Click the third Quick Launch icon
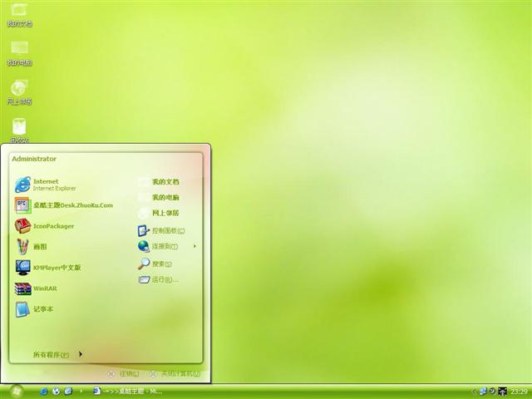Viewport: 532px width, 399px height. (68, 392)
